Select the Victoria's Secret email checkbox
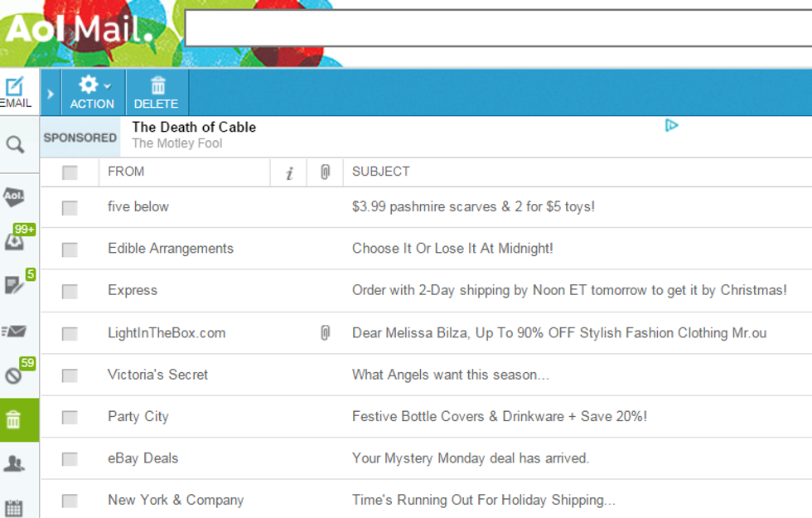812x518 pixels. [x=70, y=375]
